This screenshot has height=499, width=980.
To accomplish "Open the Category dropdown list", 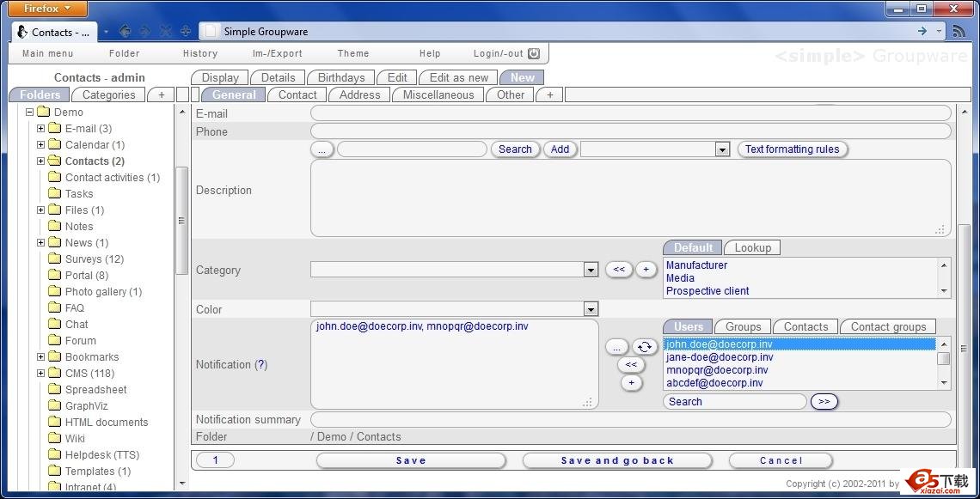I will pos(591,270).
